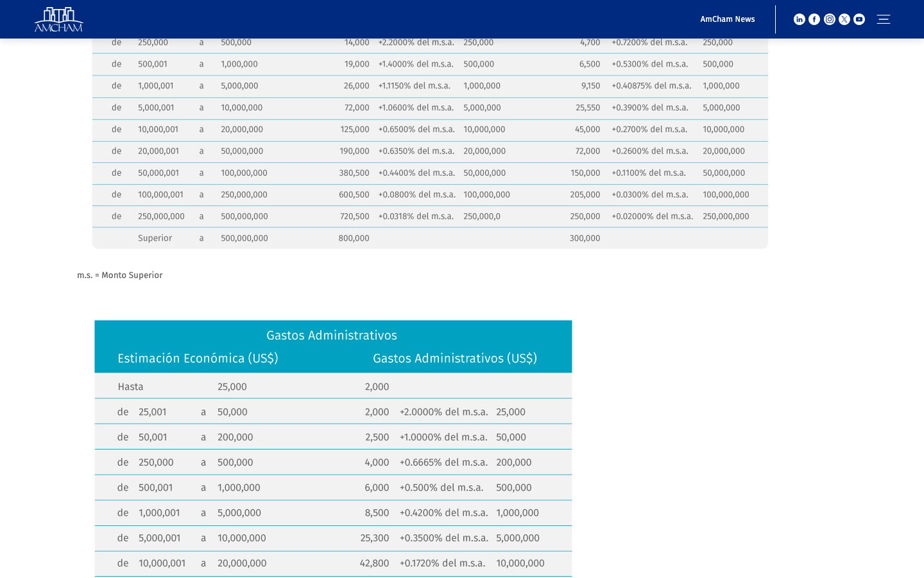Open the AmCham News link
This screenshot has height=578, width=924.
[x=727, y=19]
